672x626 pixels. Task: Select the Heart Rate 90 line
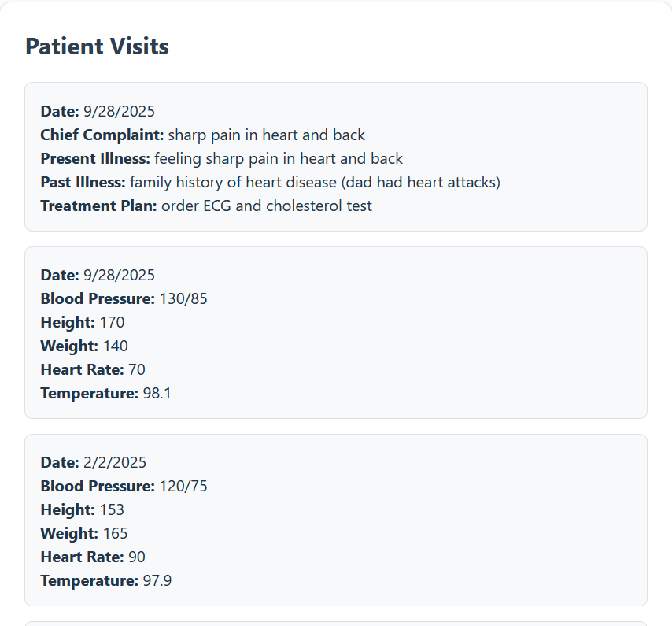[x=93, y=557]
